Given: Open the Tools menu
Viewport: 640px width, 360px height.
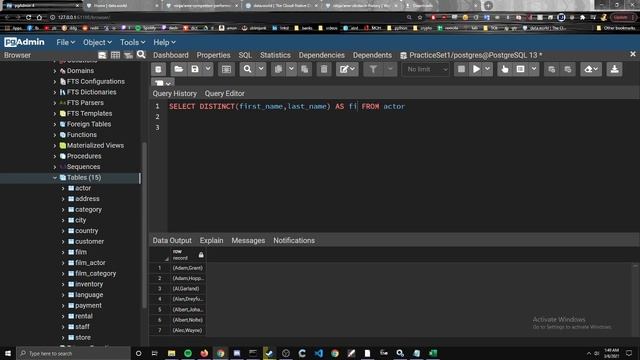Looking at the screenshot, I should 132,42.
